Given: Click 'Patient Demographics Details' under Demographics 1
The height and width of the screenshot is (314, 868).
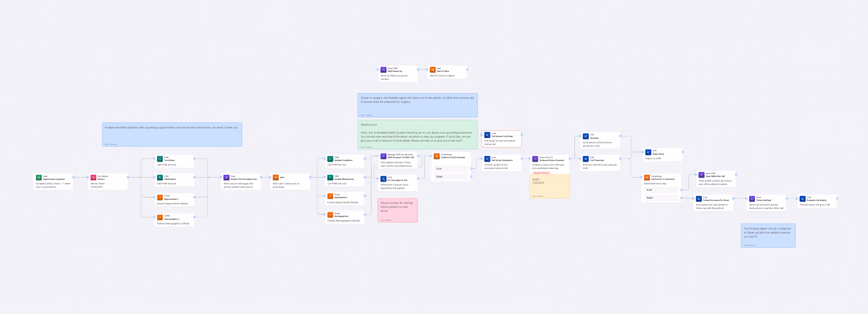Looking at the screenshot, I should point(174,223).
